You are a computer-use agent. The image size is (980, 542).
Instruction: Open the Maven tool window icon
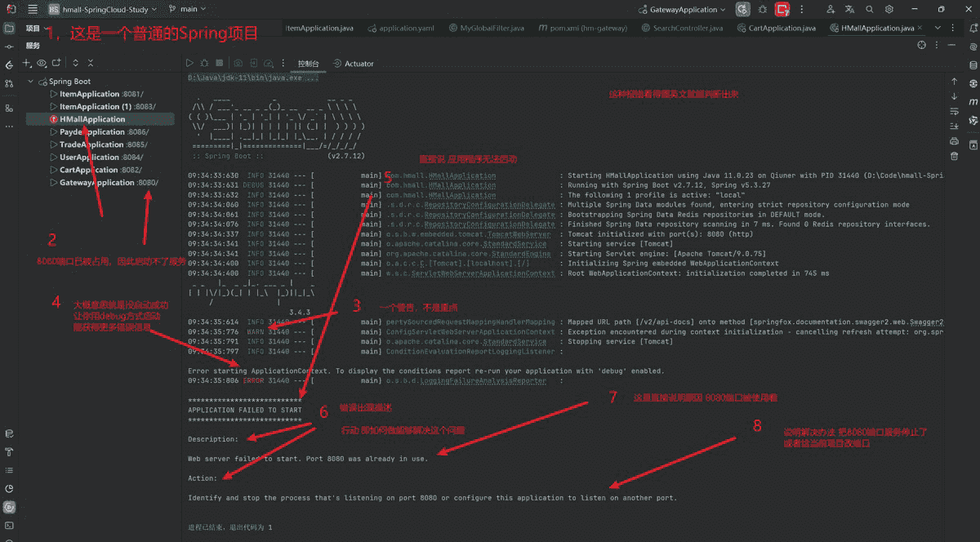pos(972,103)
